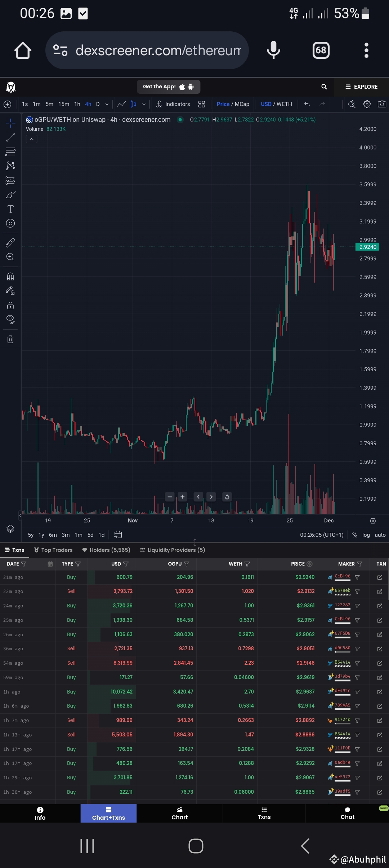Image resolution: width=389 pixels, height=868 pixels.
Task: Select the brush drawing tool
Action: 10,195
